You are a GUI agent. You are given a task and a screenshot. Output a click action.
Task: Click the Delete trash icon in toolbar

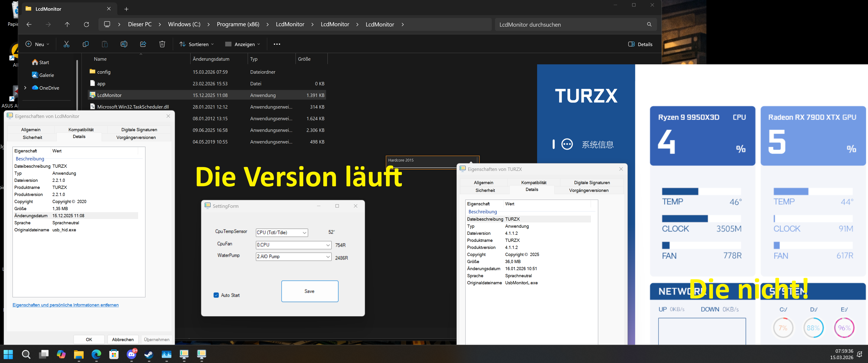tap(162, 44)
